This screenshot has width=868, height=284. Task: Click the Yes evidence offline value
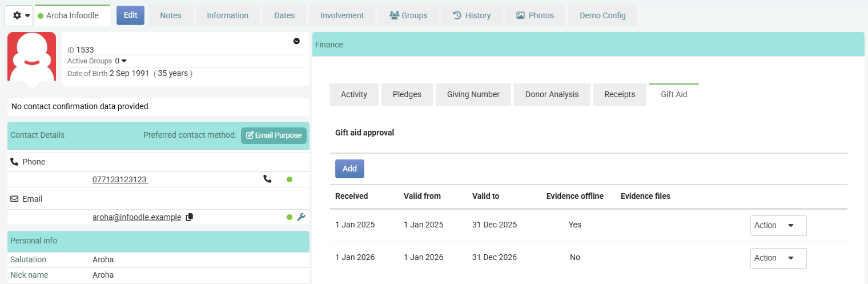tap(575, 225)
